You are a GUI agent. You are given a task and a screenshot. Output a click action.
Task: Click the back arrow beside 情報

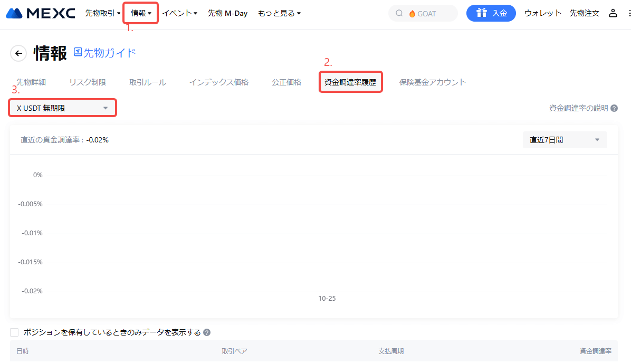[18, 53]
